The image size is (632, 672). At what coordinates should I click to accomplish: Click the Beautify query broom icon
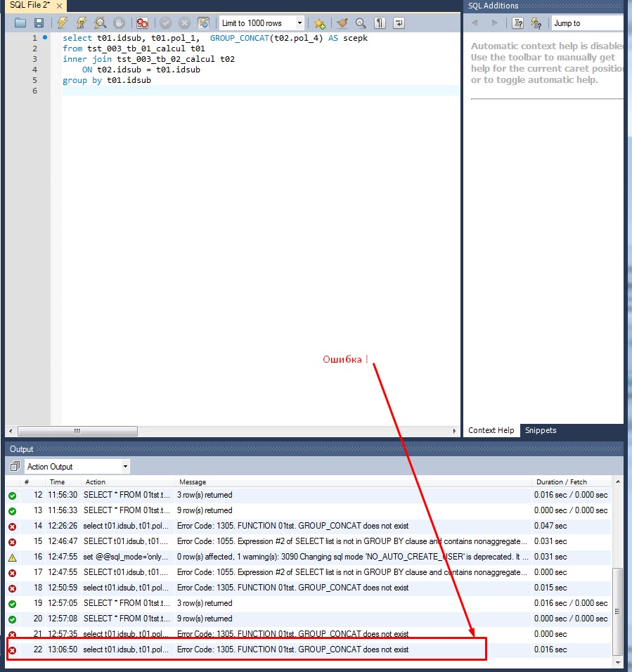pos(342,23)
